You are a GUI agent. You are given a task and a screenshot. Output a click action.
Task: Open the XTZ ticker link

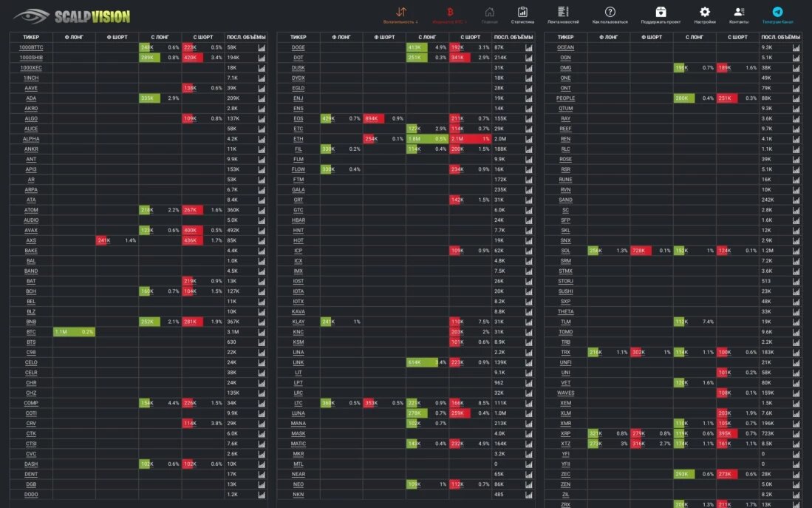[x=565, y=444]
